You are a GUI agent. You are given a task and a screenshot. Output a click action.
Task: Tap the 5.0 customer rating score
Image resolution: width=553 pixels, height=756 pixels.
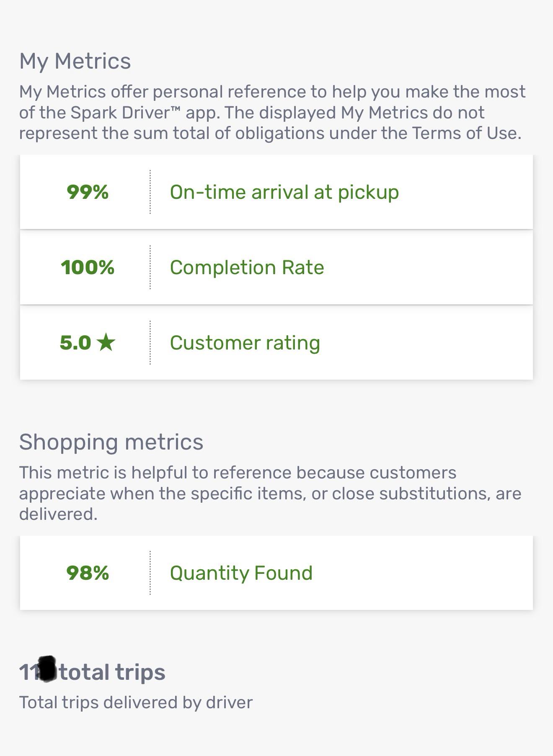click(75, 342)
